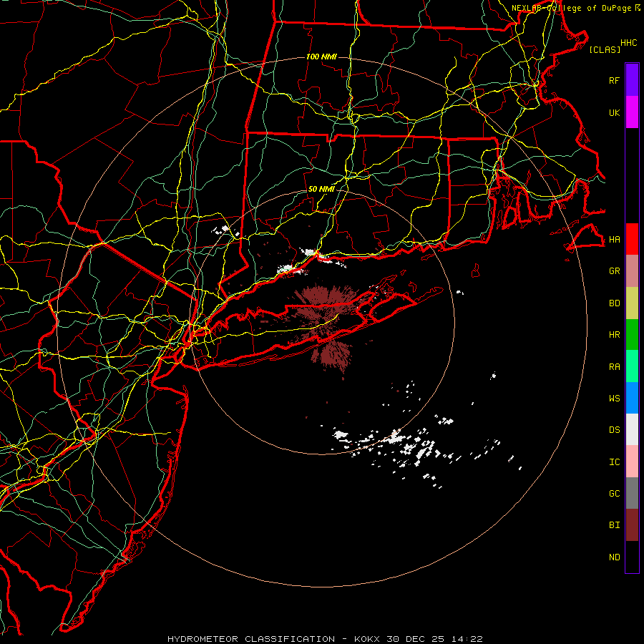Click the 'BD' legend label
Viewport: 644px width, 644px height.
tap(614, 303)
